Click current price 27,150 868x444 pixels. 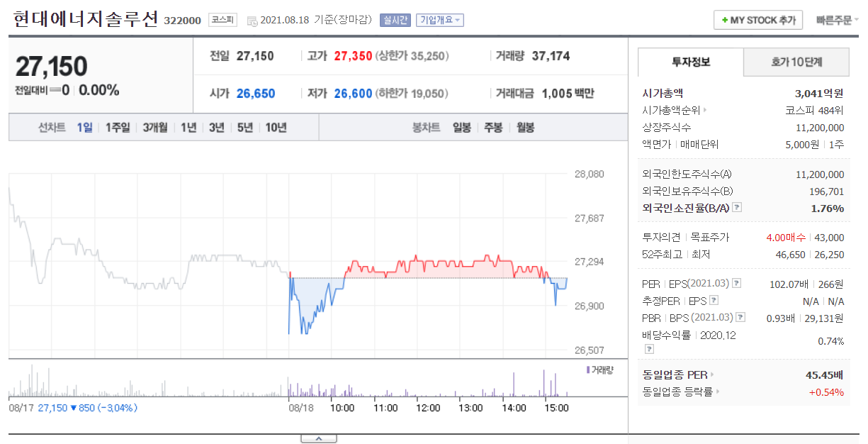52,67
